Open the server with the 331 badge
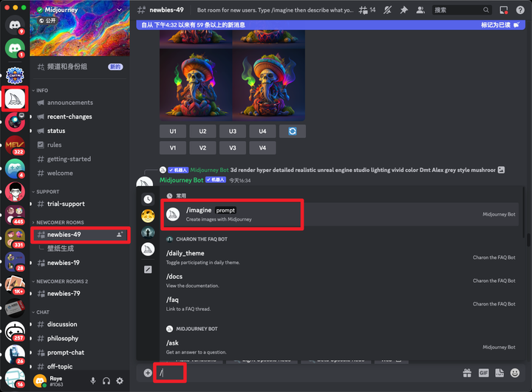 pyautogui.click(x=15, y=238)
